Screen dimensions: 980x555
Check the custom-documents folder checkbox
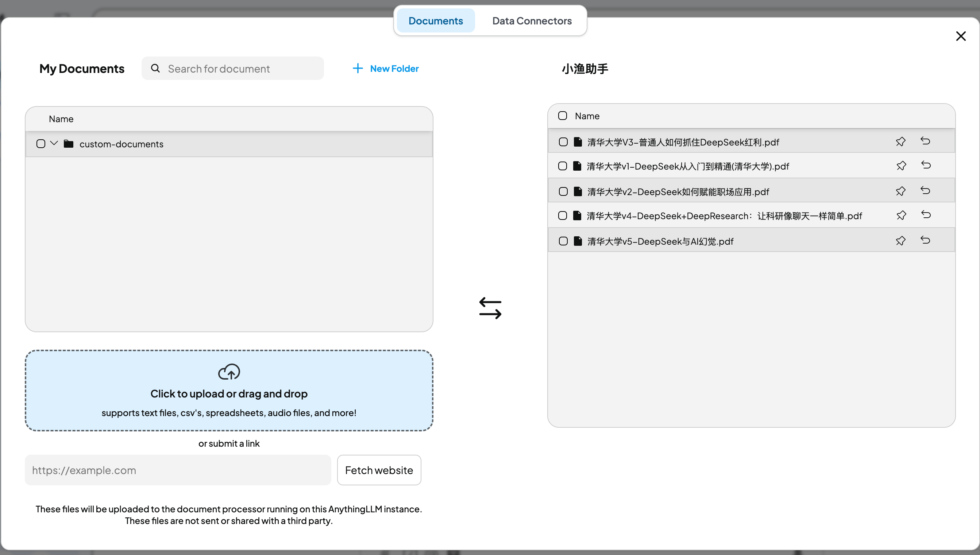[x=41, y=144]
